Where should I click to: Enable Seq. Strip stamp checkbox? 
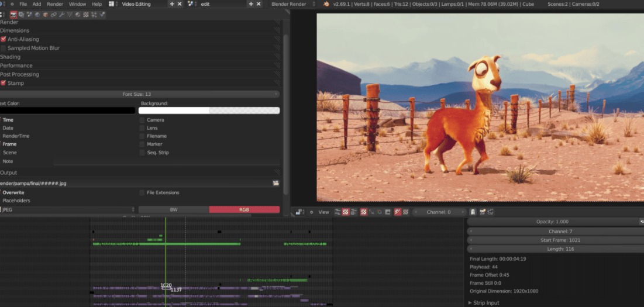tap(142, 153)
